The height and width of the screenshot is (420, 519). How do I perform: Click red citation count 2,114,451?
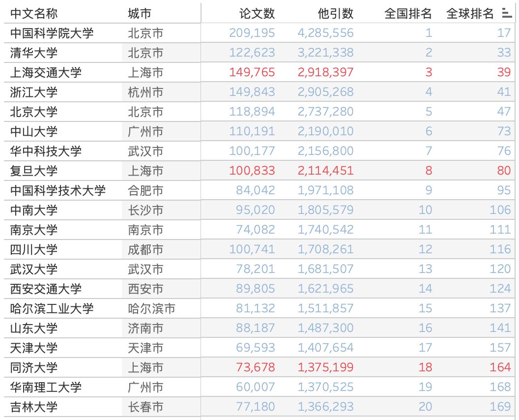click(325, 171)
